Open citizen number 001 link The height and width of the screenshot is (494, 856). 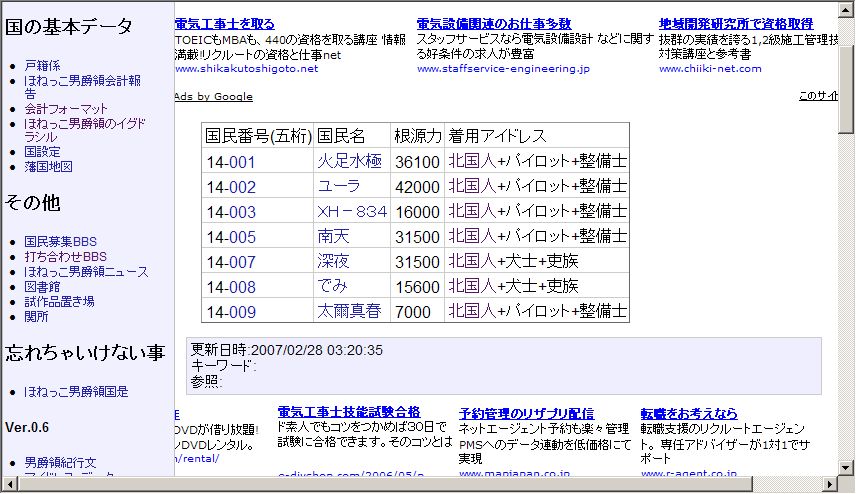pos(242,162)
